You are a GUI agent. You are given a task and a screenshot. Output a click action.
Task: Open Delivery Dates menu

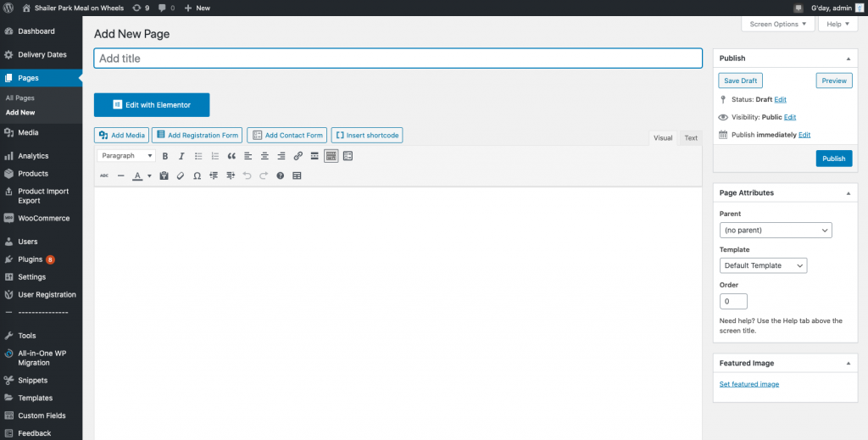point(41,55)
